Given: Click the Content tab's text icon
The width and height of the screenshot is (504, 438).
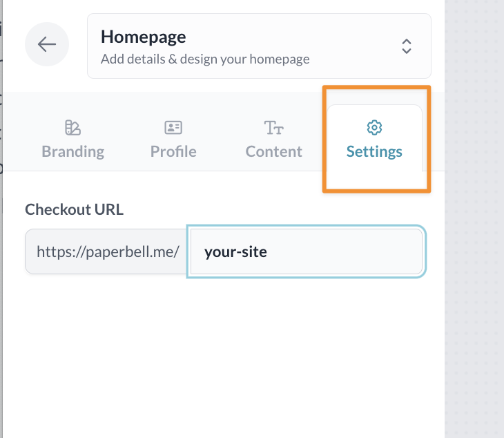Looking at the screenshot, I should [x=274, y=128].
